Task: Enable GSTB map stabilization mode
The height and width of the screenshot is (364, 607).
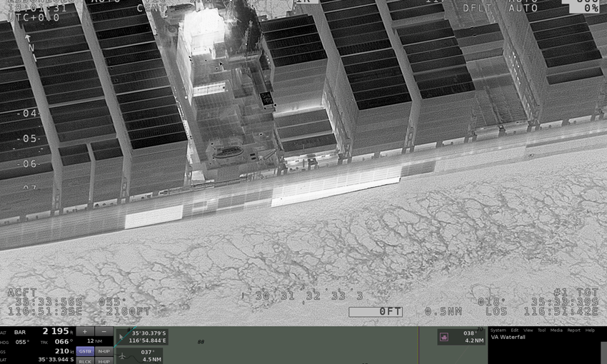Action: point(85,351)
